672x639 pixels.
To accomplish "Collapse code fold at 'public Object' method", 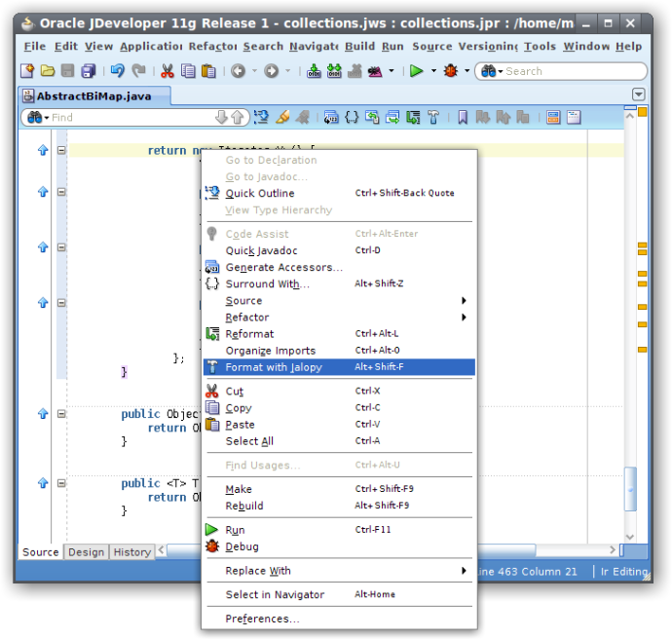I will click(x=61, y=414).
